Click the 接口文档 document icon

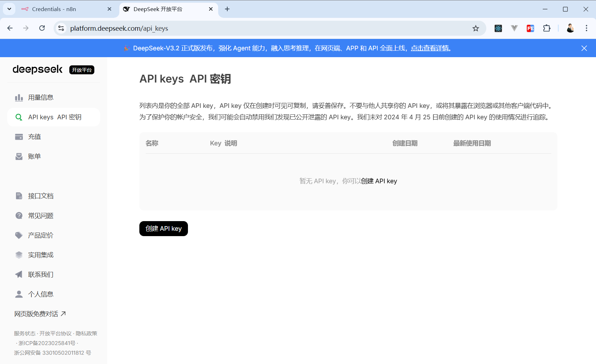19,196
